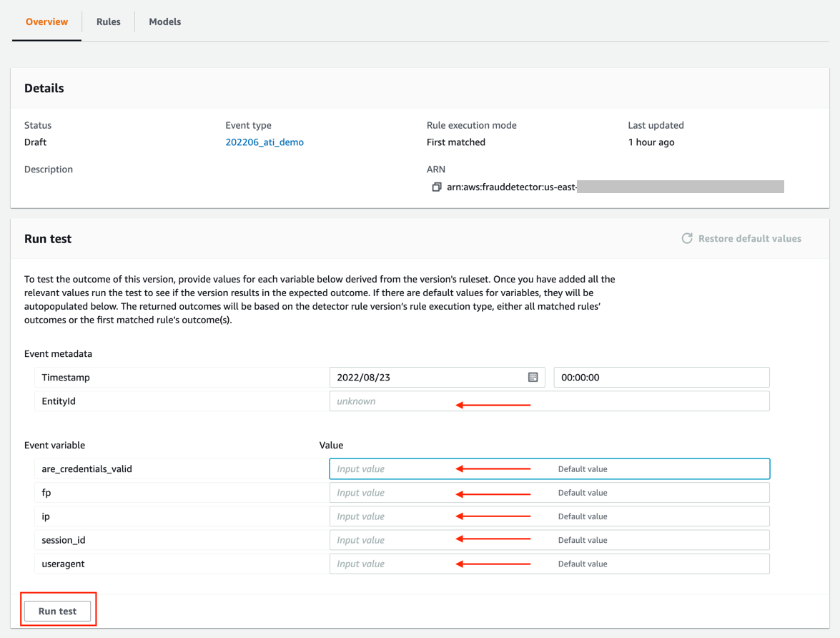The width and height of the screenshot is (840, 638).
Task: Switch to the Rules tab
Action: pos(109,21)
